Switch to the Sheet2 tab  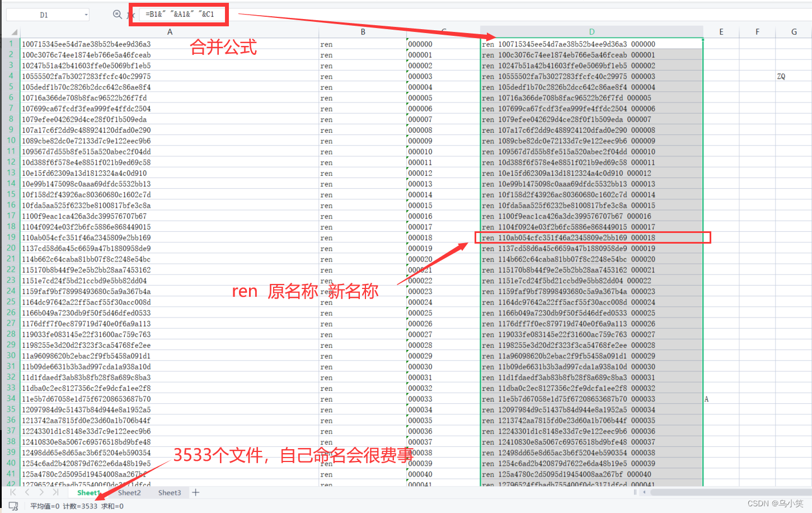(x=129, y=493)
